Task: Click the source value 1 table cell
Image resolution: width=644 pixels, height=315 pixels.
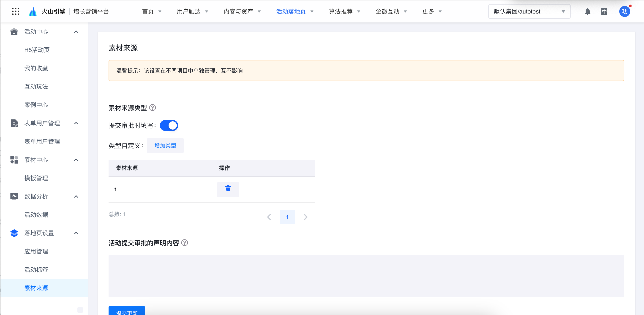Action: (115, 190)
